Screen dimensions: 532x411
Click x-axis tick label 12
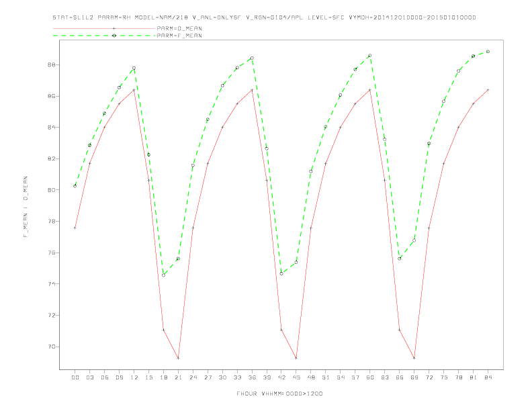[134, 377]
